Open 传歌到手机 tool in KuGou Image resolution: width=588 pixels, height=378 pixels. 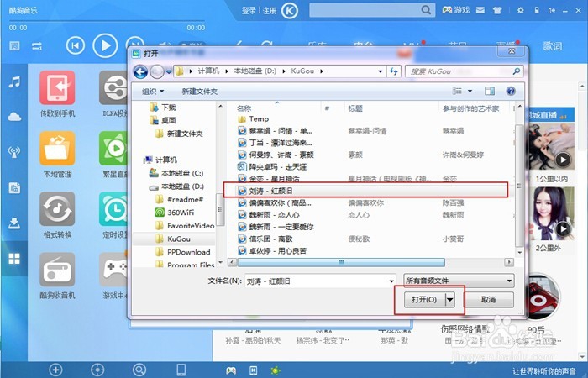coord(57,88)
